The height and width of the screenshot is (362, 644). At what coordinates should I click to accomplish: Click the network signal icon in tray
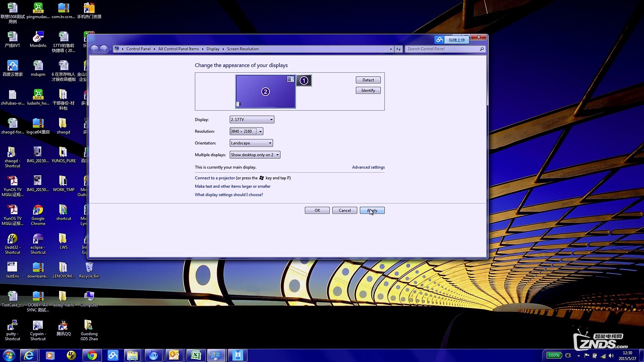(603, 356)
